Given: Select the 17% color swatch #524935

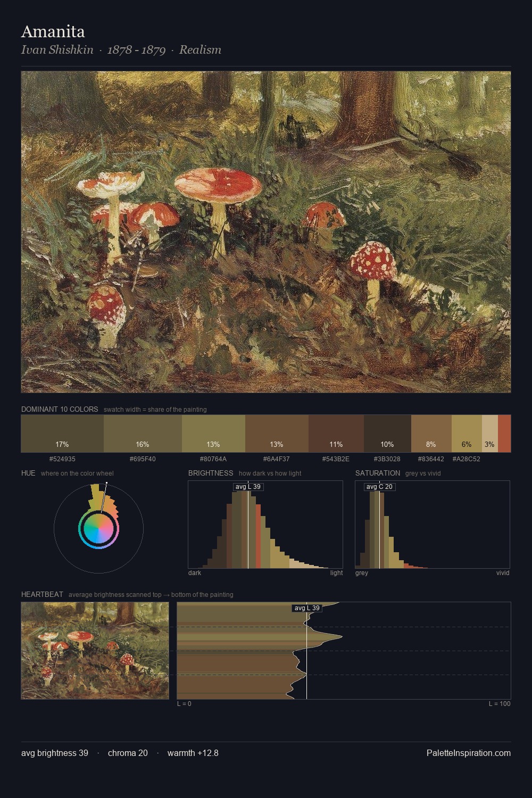Looking at the screenshot, I should coord(62,434).
